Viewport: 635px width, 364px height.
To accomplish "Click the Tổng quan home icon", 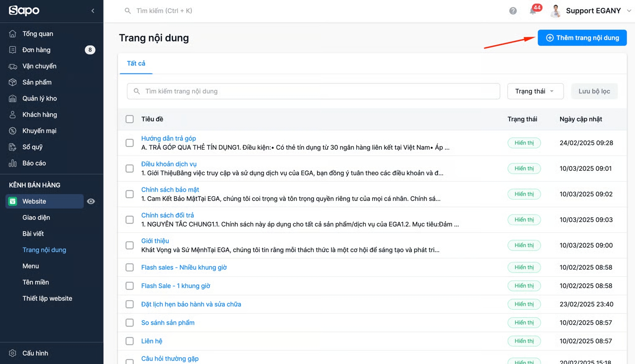I will [13, 34].
